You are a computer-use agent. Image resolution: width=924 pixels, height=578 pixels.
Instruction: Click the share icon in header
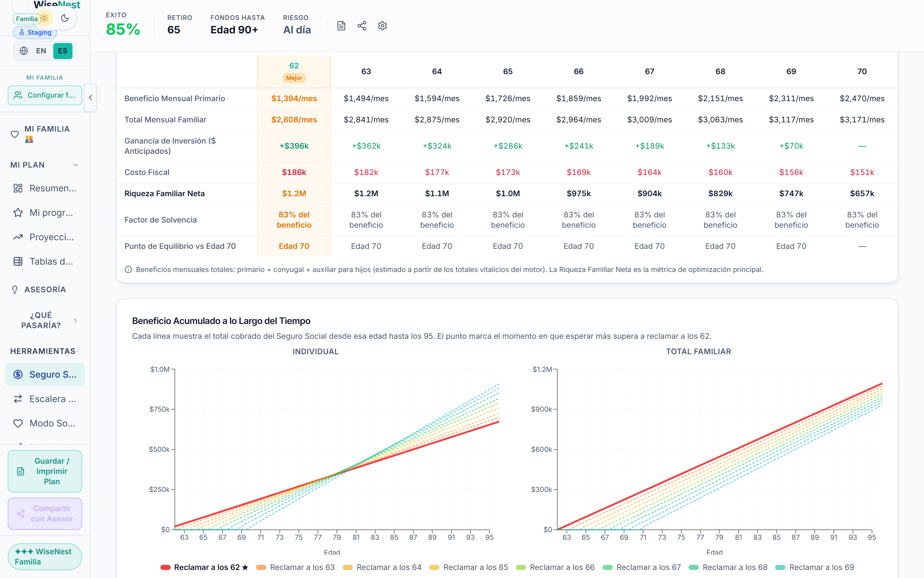coord(362,26)
